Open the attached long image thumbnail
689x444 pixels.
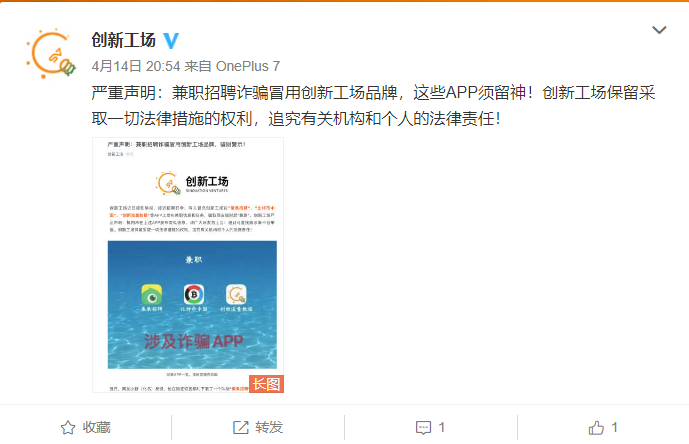(188, 265)
